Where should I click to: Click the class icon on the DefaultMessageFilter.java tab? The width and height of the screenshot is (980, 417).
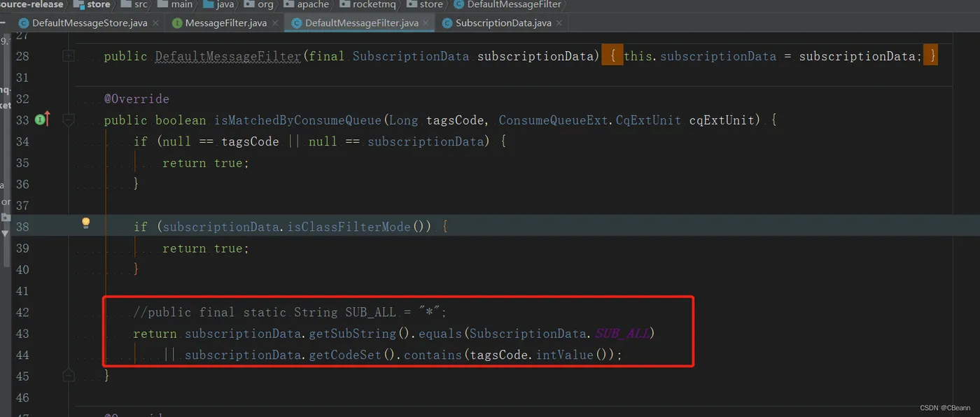click(297, 23)
